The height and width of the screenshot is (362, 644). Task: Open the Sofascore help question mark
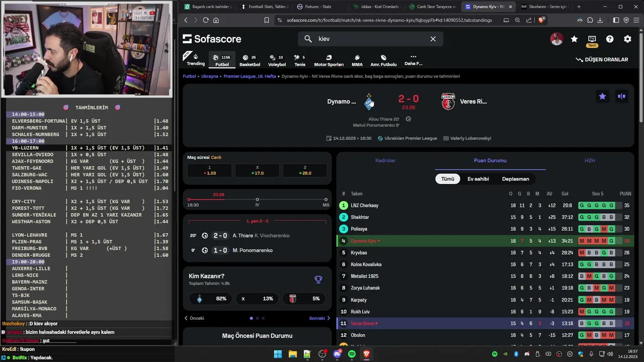coord(610,39)
